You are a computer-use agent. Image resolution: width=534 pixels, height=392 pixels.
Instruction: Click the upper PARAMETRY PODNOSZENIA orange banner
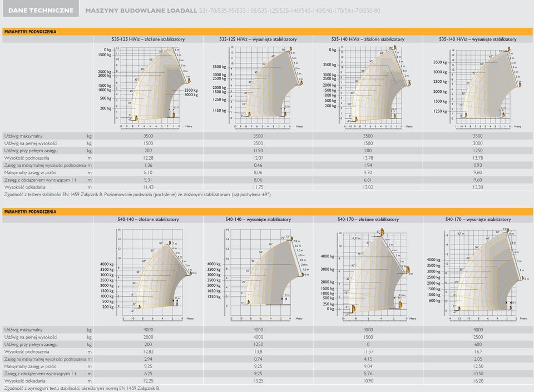tap(268, 32)
